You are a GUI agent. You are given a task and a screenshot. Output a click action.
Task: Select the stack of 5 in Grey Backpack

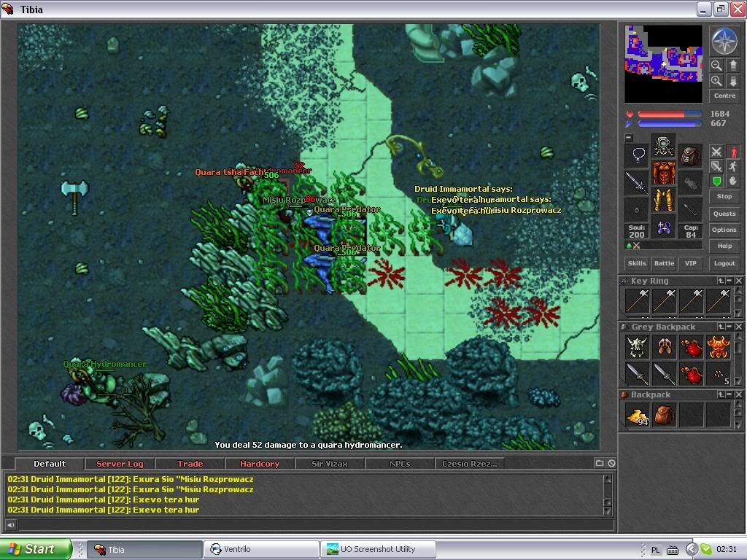(719, 374)
